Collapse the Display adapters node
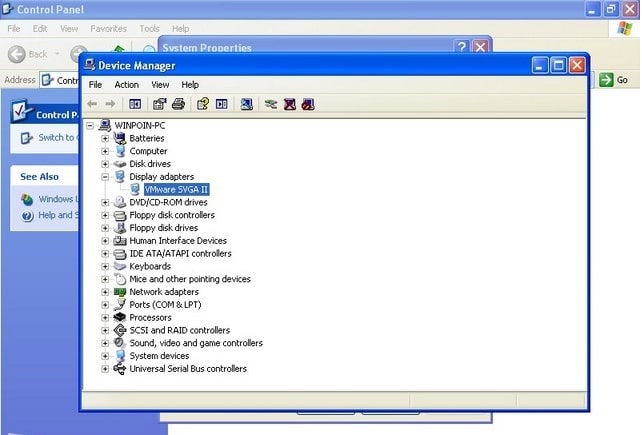 105,177
